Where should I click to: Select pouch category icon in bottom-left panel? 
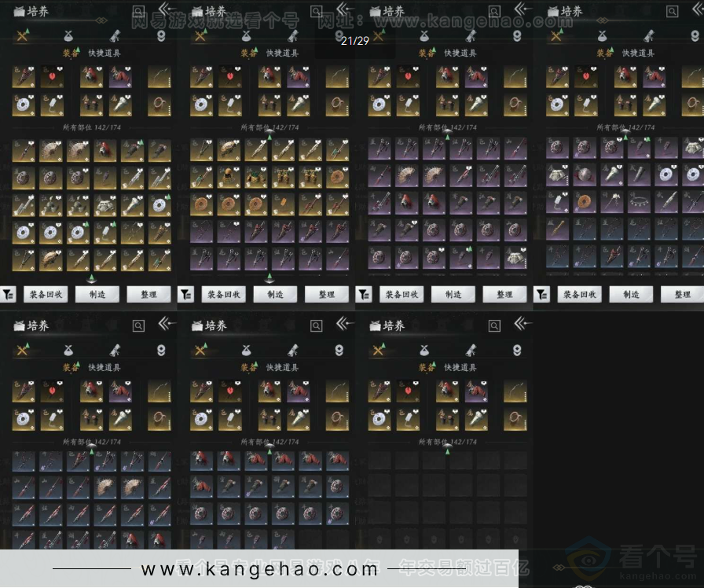[x=68, y=350]
